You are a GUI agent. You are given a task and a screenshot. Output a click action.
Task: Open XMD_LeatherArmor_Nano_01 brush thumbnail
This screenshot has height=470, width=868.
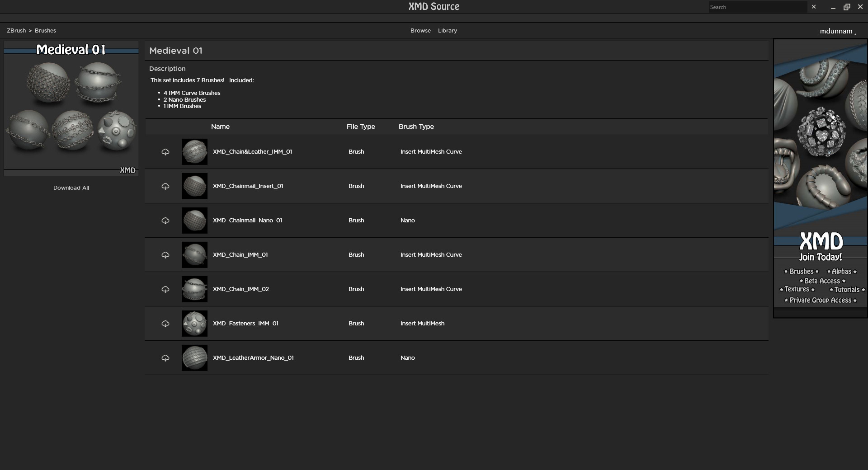coord(194,358)
